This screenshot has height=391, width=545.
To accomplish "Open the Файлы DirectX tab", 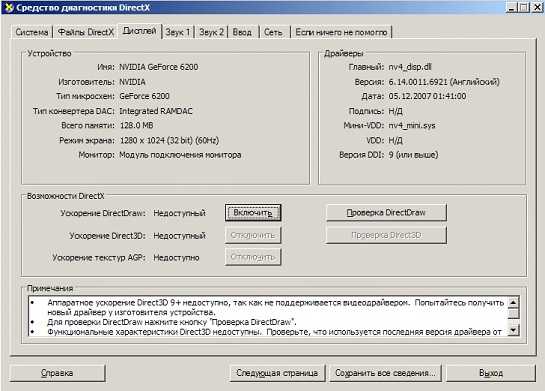I will pos(86,32).
